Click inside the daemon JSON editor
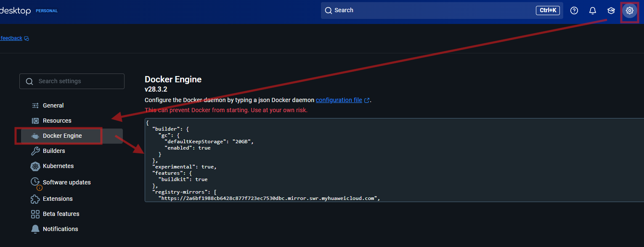 coord(395,160)
